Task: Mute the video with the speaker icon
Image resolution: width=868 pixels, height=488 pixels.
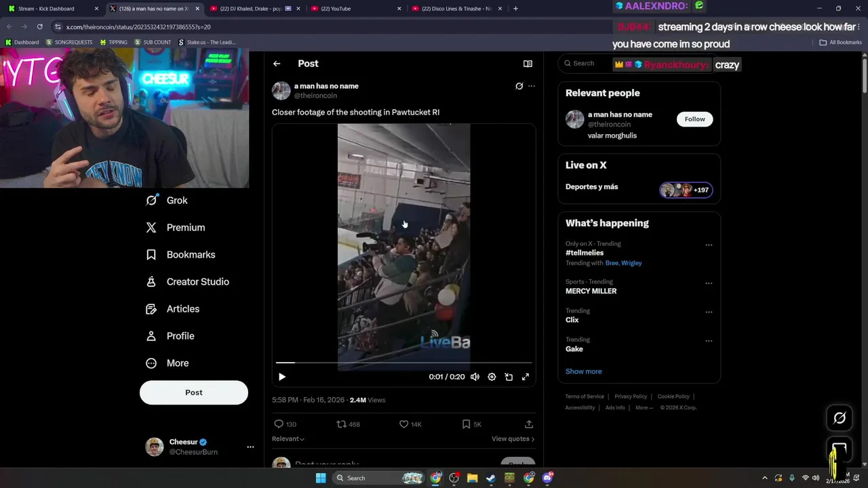Action: point(475,377)
